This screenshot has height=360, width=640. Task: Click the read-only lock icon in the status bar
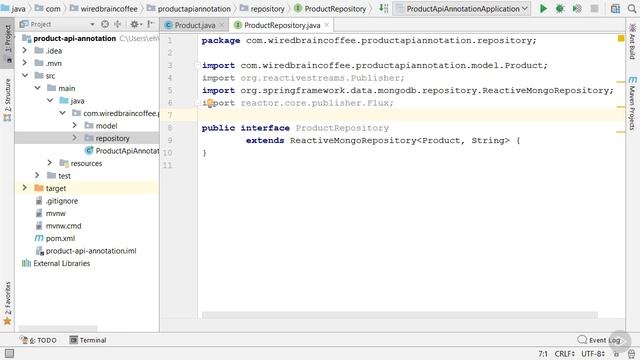[x=617, y=354]
